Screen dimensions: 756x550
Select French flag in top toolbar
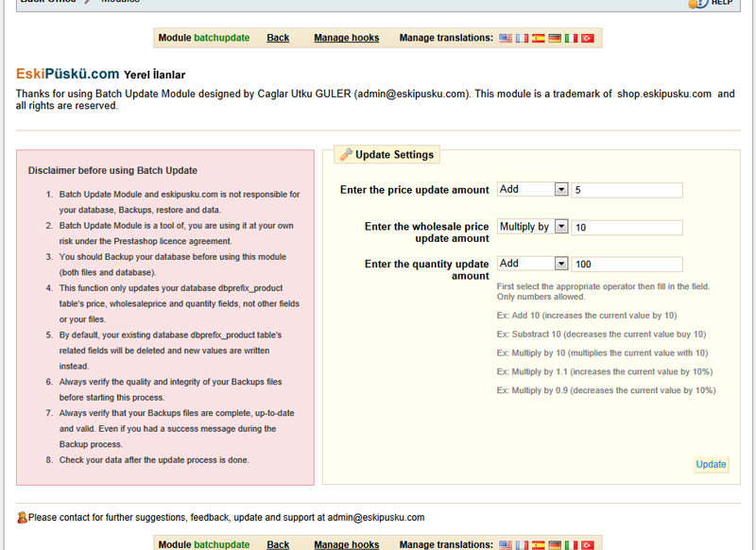(x=522, y=38)
